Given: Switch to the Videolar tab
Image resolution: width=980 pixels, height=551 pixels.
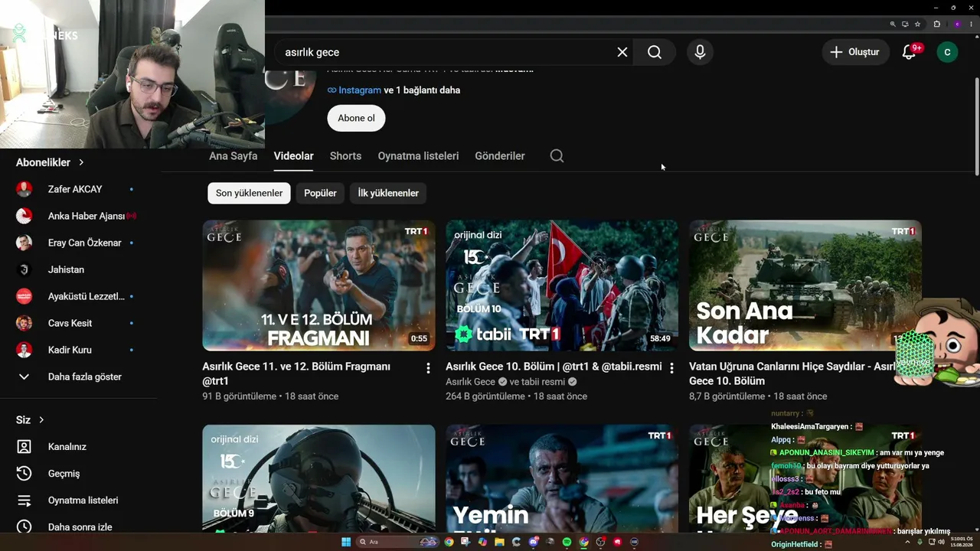Looking at the screenshot, I should (294, 156).
